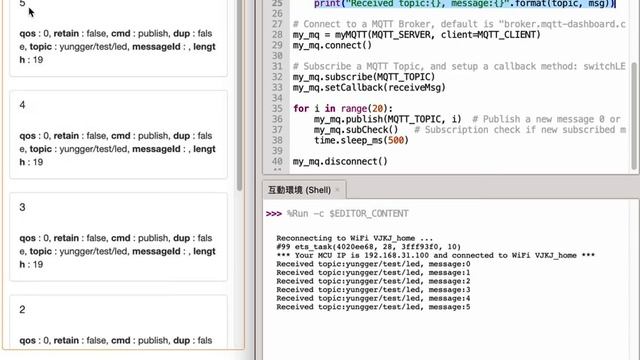Click the "# Subscribe a MQTT Topic" comment

click(459, 66)
